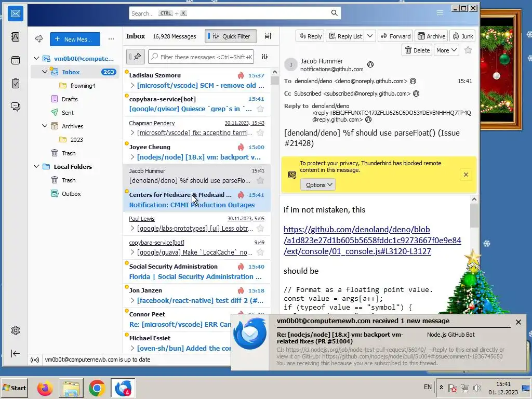Toggle the Quick Filter bar
Screen dimensions: 532x399
(231, 36)
